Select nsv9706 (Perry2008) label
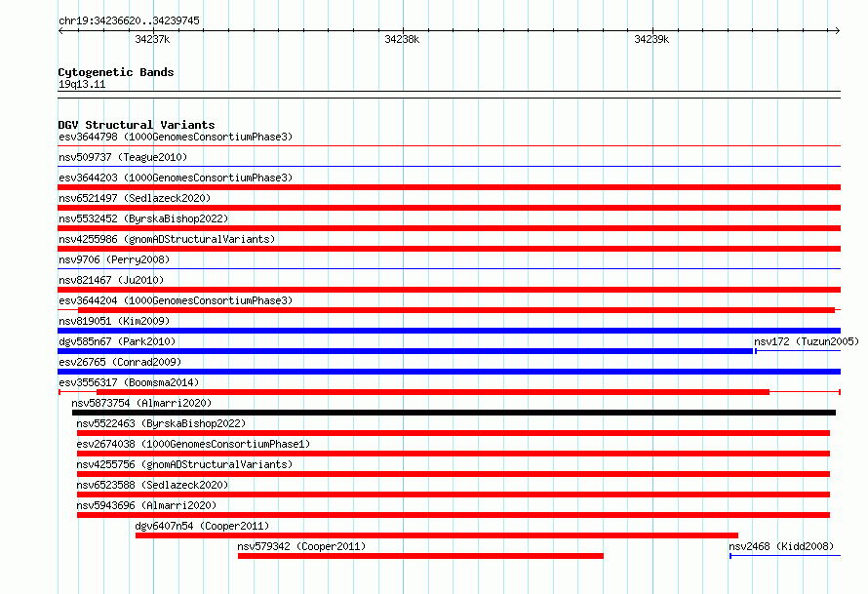The image size is (868, 594). point(114,259)
